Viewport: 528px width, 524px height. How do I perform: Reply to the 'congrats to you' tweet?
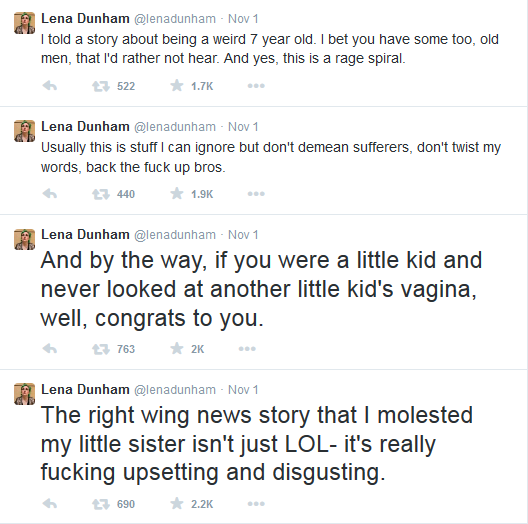point(50,349)
